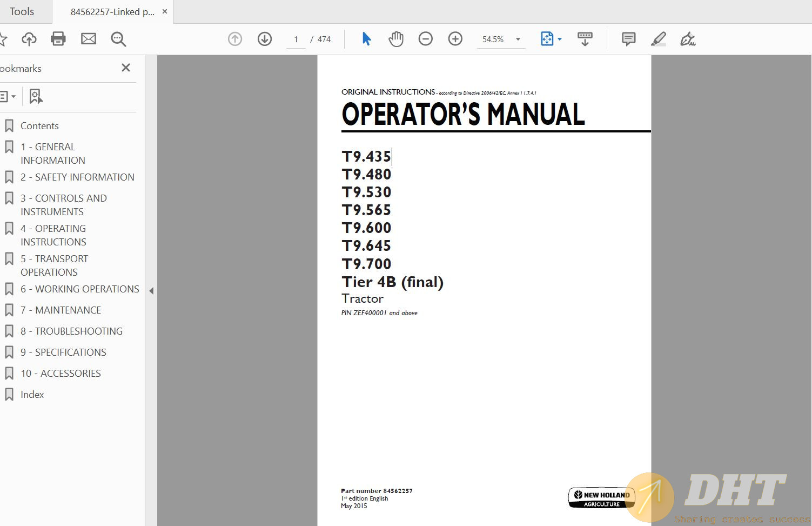Click the Tier 4B (final) text
Viewport: 812px width, 526px height.
click(x=392, y=282)
